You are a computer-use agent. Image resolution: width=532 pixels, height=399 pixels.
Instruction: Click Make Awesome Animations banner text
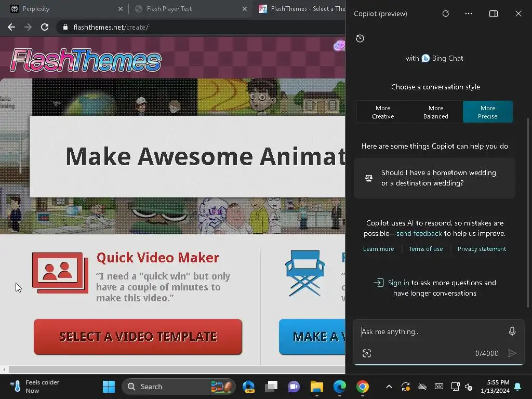(205, 157)
